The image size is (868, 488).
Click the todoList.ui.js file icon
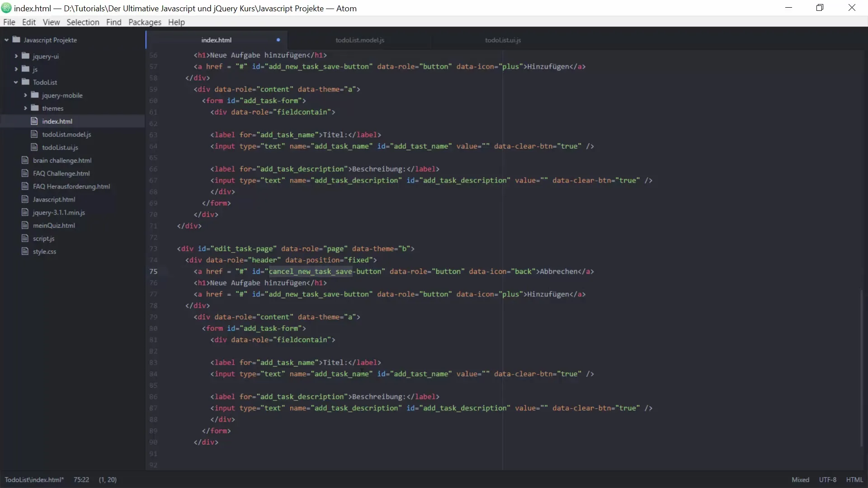pos(34,147)
